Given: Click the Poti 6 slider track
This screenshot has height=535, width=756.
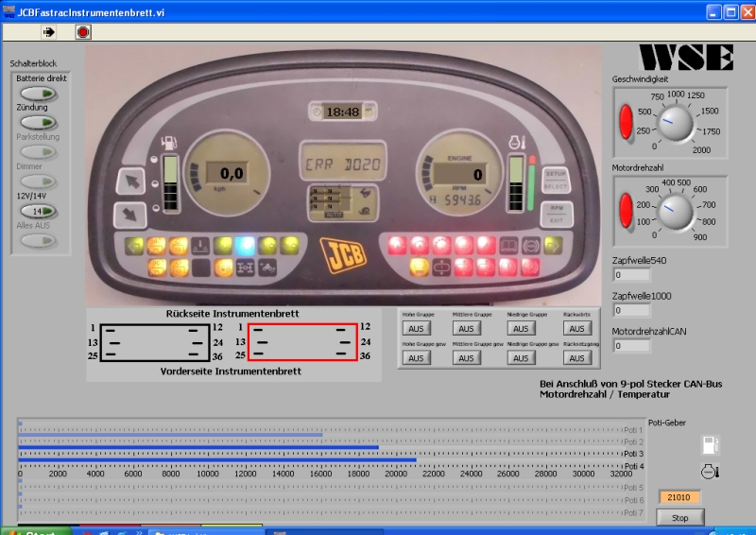Looking at the screenshot, I should pyautogui.click(x=320, y=494).
